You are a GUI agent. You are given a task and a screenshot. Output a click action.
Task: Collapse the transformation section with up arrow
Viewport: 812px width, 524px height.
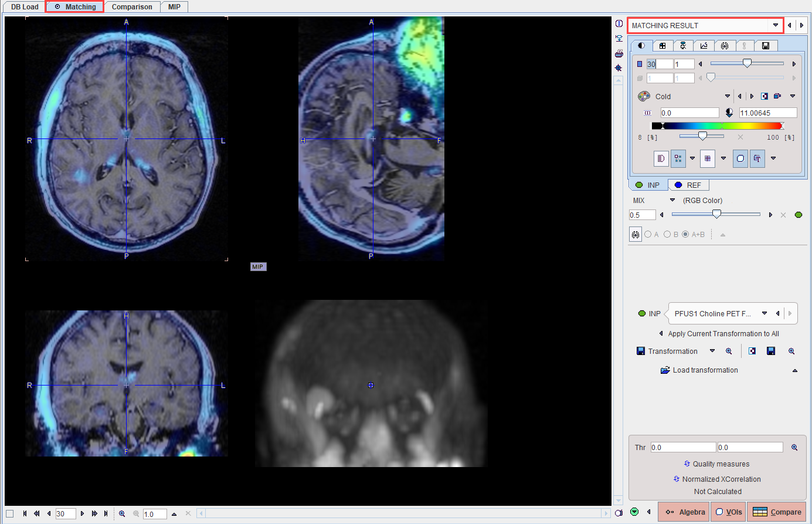tap(795, 370)
